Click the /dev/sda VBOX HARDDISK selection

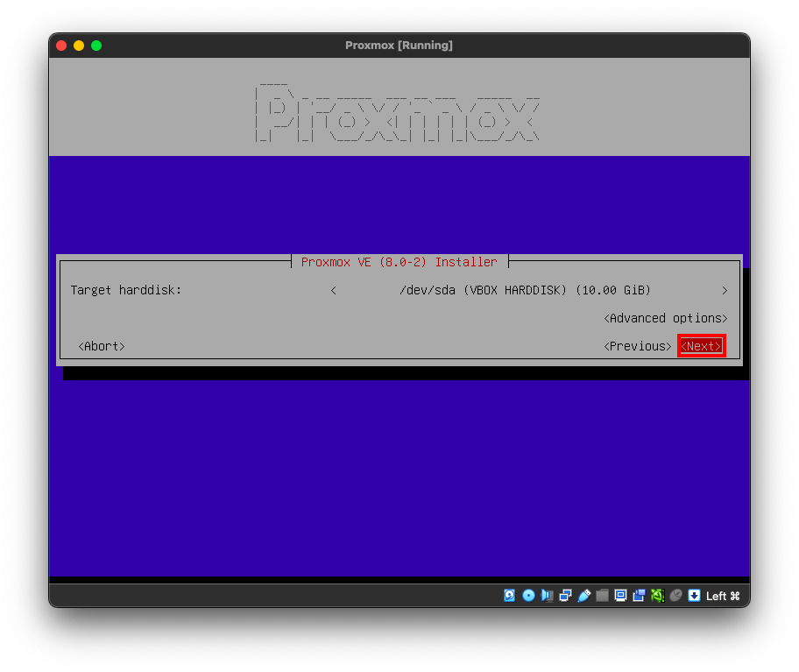point(525,290)
